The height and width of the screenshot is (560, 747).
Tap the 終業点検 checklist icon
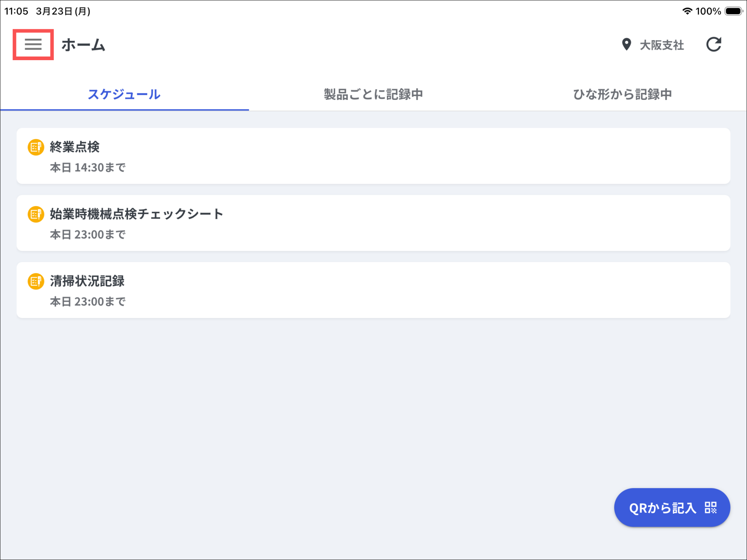tap(36, 147)
